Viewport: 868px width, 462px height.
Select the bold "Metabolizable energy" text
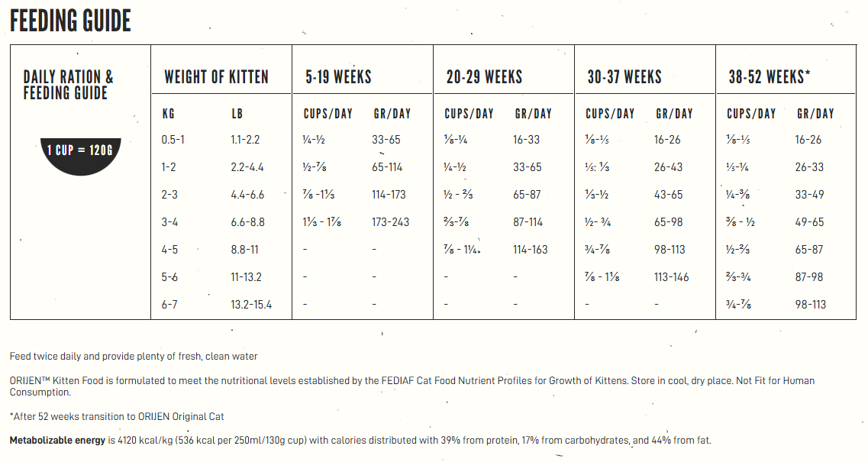click(x=57, y=441)
